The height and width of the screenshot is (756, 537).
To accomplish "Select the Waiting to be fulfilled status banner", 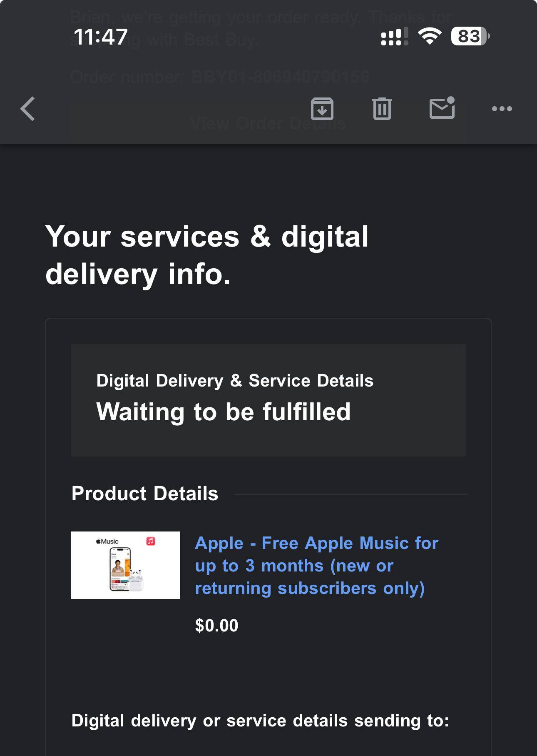I will pos(224,412).
